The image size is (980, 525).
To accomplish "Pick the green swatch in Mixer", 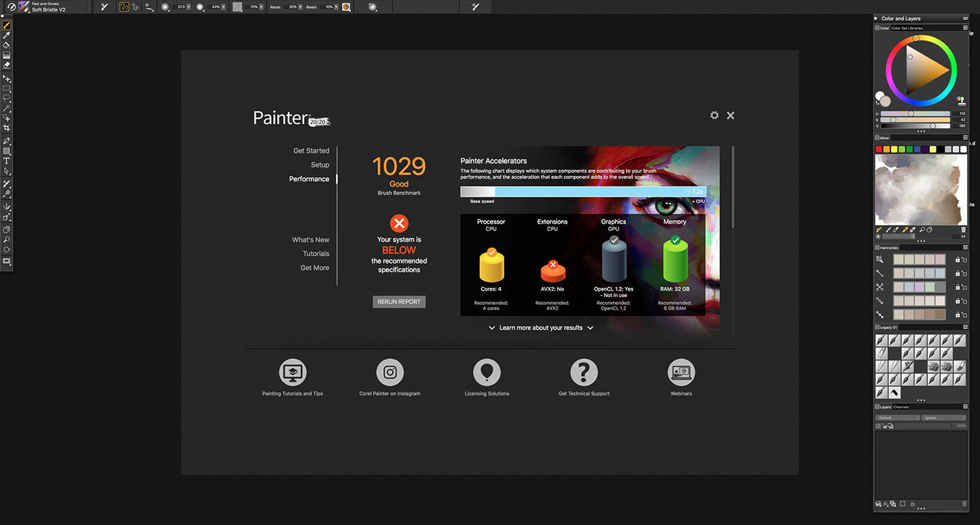I will pyautogui.click(x=909, y=150).
